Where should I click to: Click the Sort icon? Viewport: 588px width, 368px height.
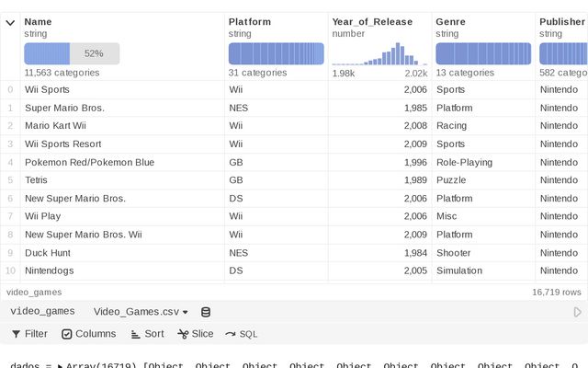coord(135,334)
